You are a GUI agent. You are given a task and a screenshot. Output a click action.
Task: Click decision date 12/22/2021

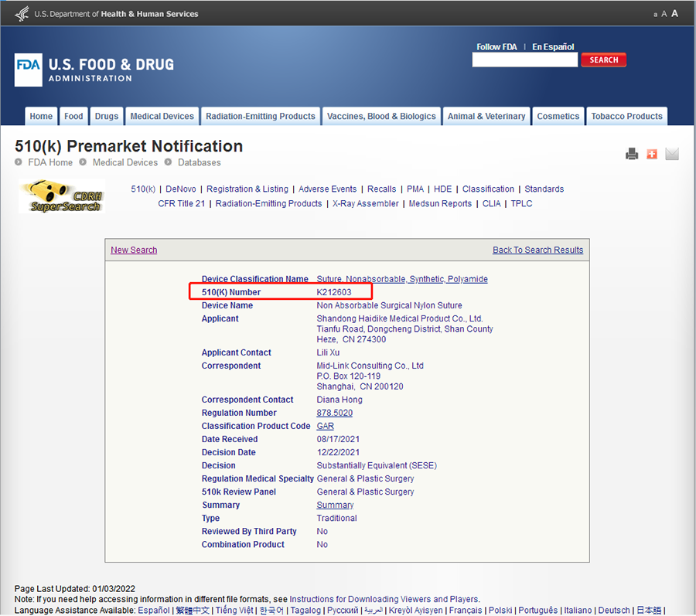tap(338, 452)
